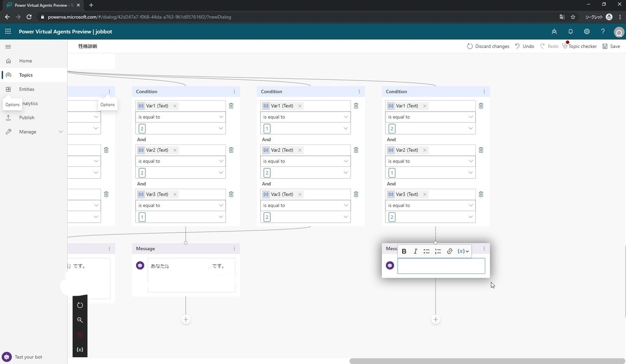Screen dimensions: 626x364
Task: Open the variables {x} panel from the black canvas toolbar
Action: [x=80, y=349]
